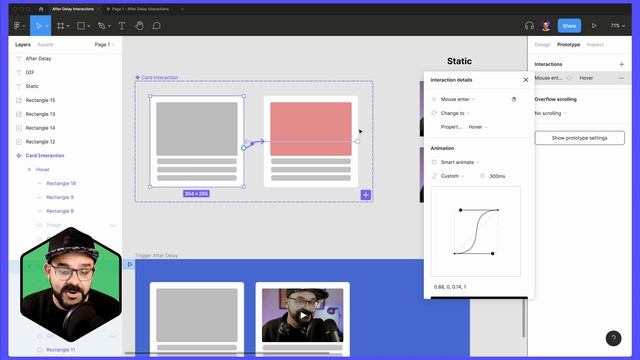Select the GIF text layer
Screen dimensions: 640x360
click(30, 72)
